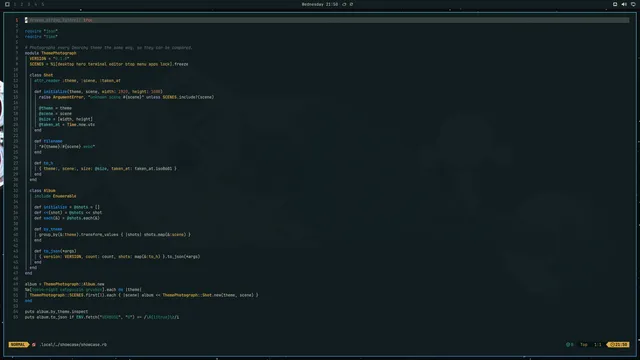This screenshot has width=640, height=360.
Task: Switch to workspace 3 in top bar
Action: tap(29, 4)
